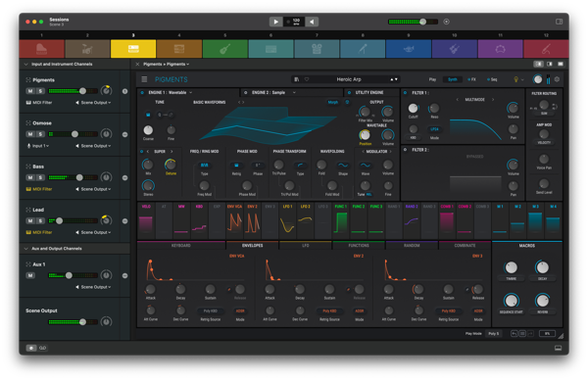This screenshot has width=588, height=380.
Task: Open the Synth view
Action: pos(453,79)
